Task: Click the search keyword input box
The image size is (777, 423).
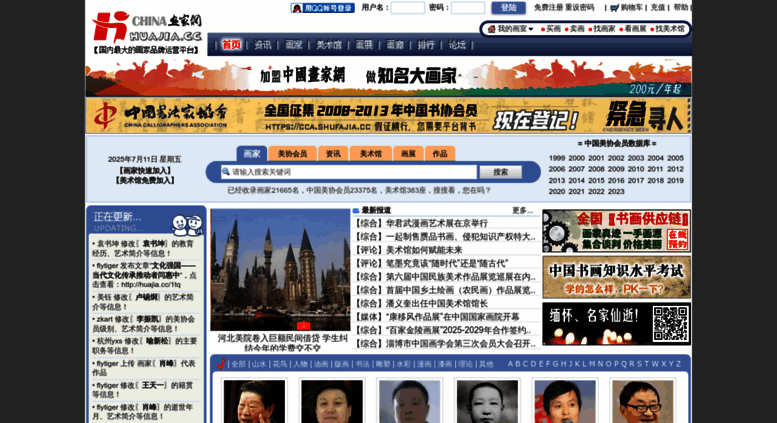Action: 349,172
